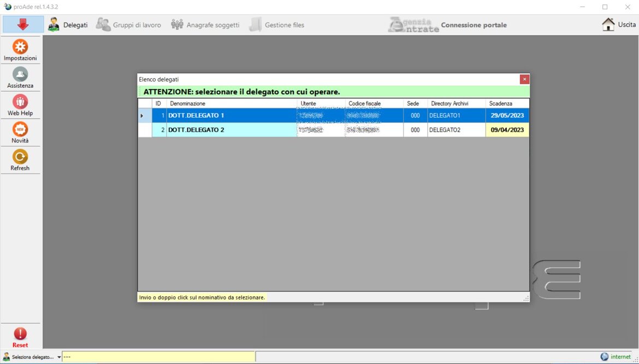
Task: Close the Elenco delegati dialog
Action: click(524, 79)
